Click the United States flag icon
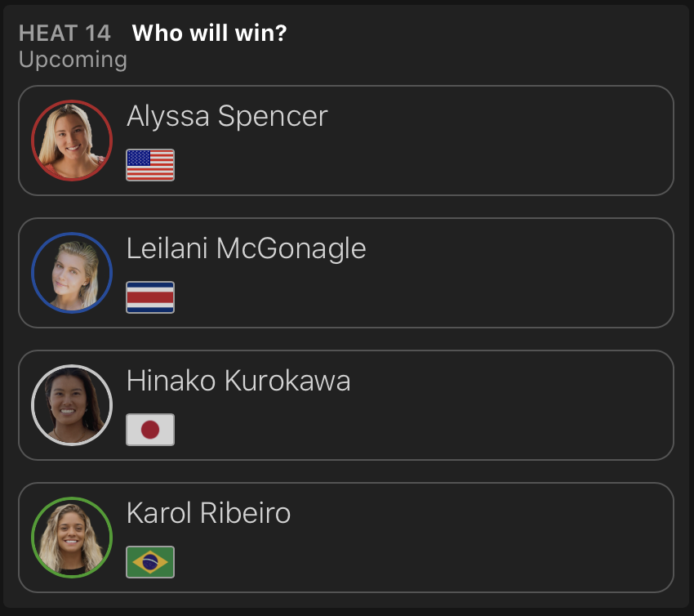694x616 pixels. tap(150, 165)
